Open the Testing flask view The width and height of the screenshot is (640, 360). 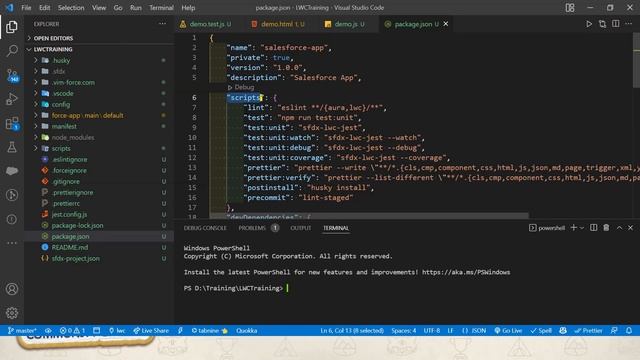click(12, 147)
